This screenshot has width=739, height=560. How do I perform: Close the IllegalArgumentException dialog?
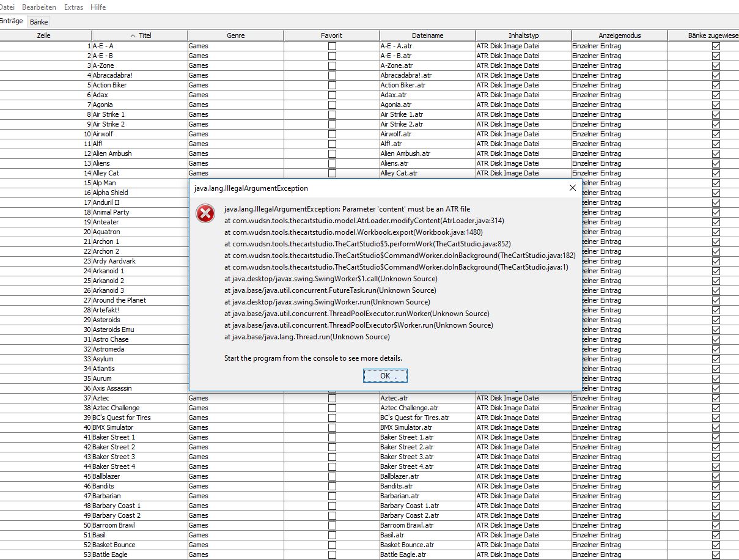572,188
